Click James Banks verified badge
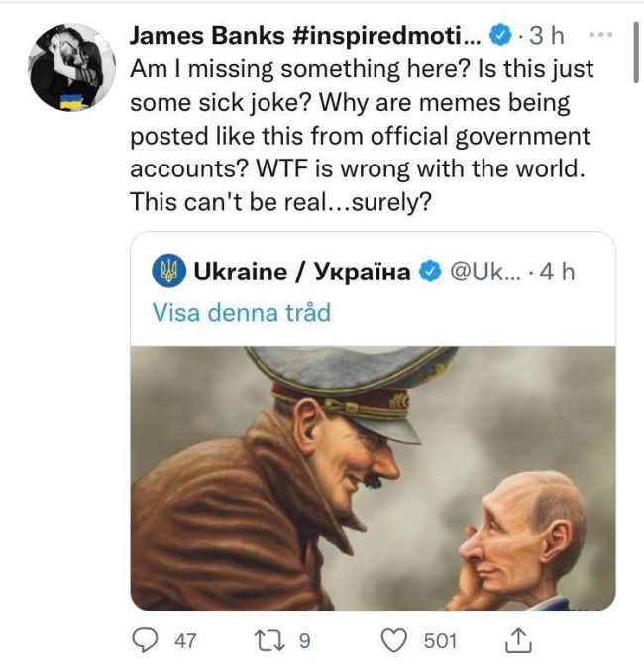Viewport: 644px width, 666px height. coord(501,36)
